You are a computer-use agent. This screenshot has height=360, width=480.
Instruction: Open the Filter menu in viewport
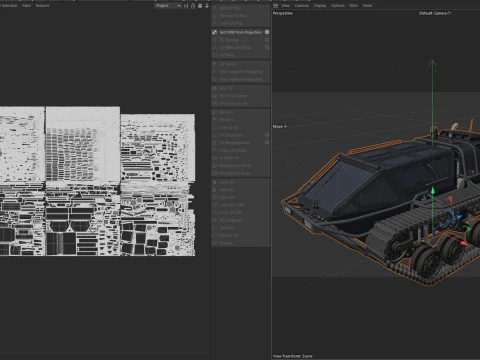354,6
